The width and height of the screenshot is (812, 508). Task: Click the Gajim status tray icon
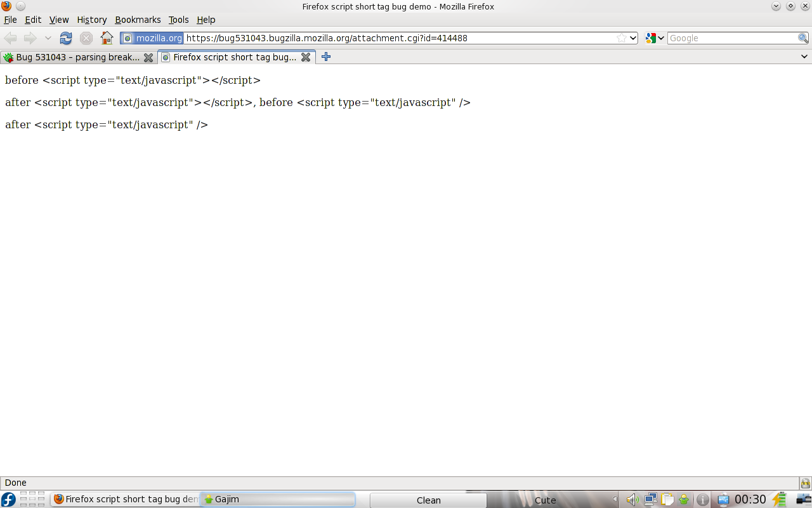click(x=684, y=500)
